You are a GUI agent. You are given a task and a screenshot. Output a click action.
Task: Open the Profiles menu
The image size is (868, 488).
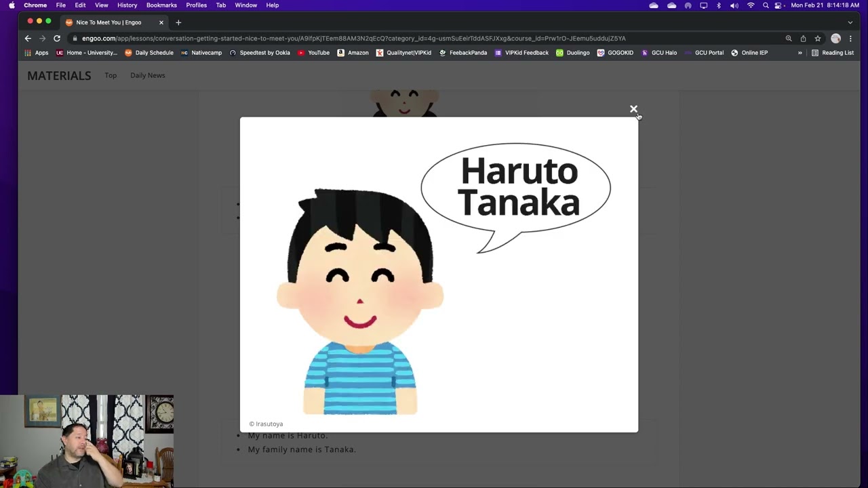pos(196,5)
